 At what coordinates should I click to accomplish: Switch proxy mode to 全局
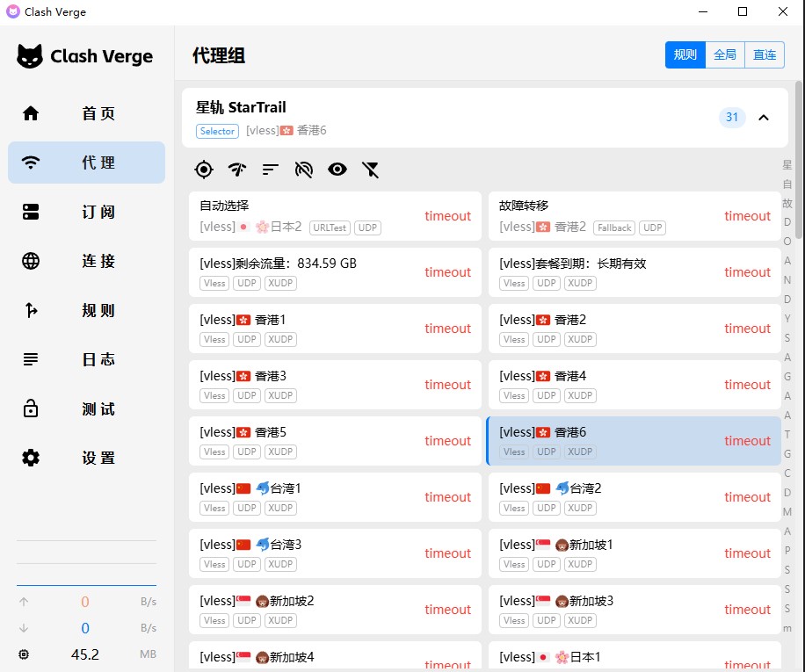(x=725, y=54)
